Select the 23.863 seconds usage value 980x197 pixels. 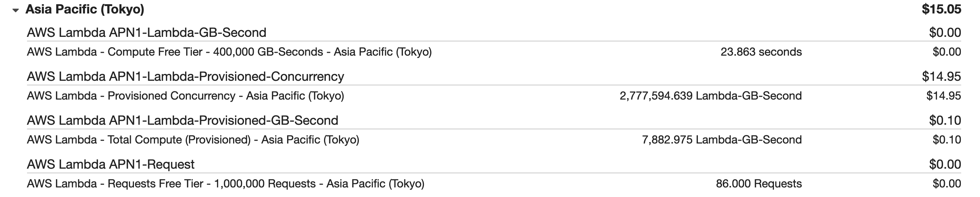click(761, 52)
